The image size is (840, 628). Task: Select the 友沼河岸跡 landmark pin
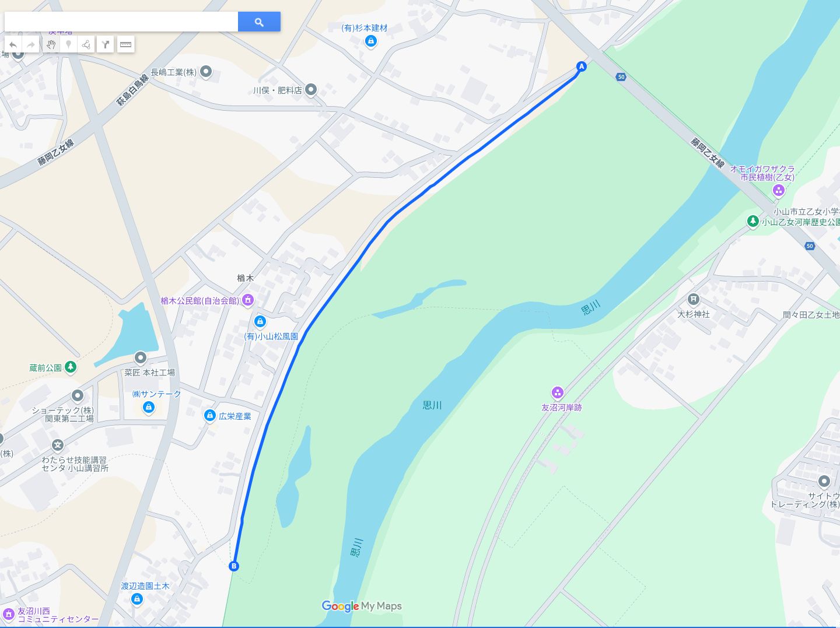click(x=558, y=392)
